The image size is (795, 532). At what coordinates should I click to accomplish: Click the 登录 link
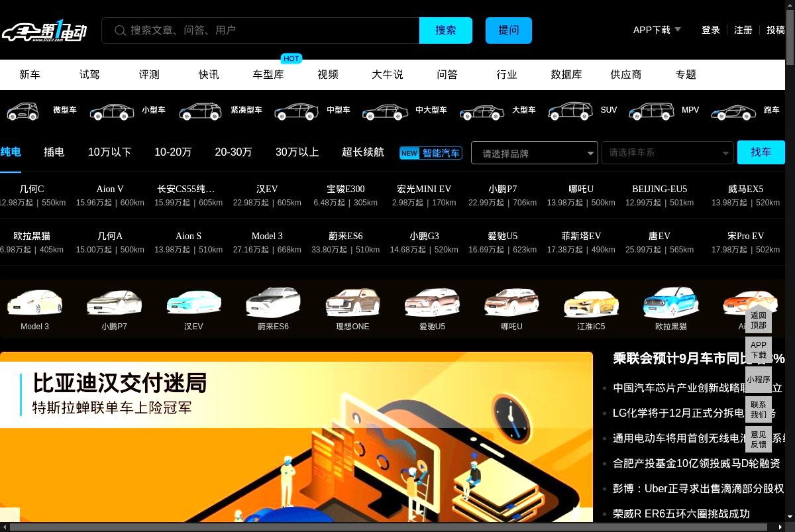pyautogui.click(x=711, y=30)
